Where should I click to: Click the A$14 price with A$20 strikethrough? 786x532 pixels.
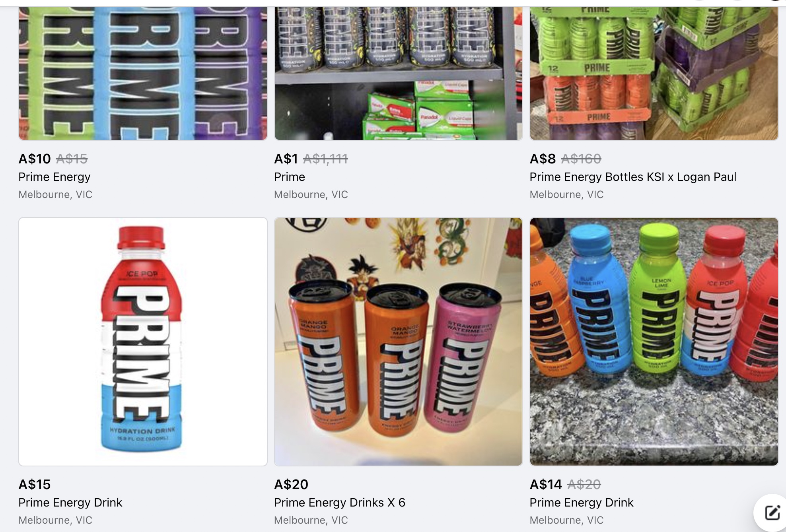point(546,484)
